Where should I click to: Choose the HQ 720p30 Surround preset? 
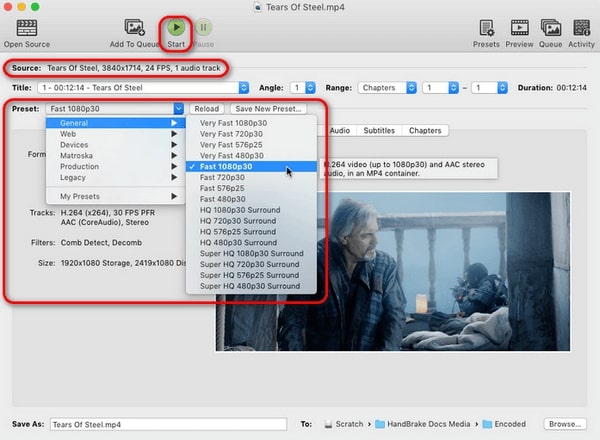point(251,221)
